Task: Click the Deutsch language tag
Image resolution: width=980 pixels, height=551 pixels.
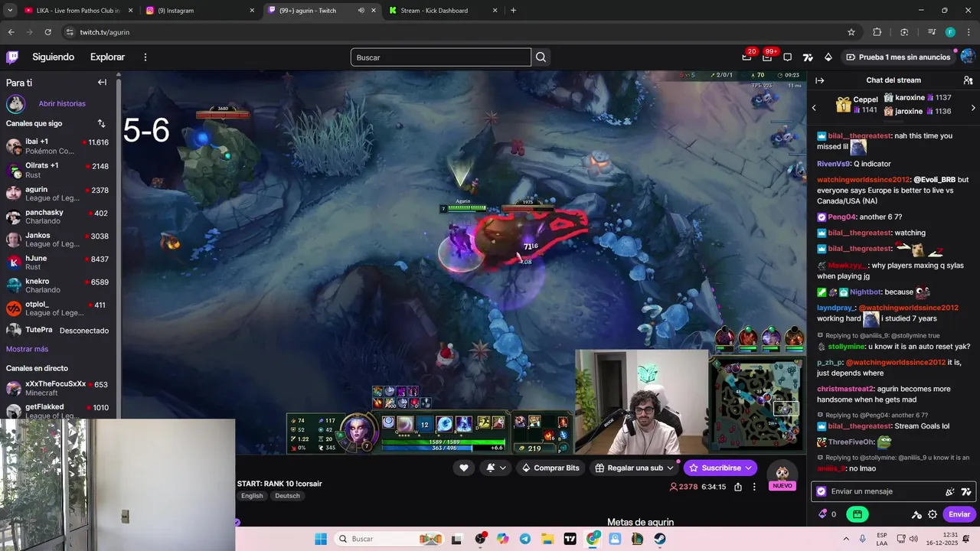Action: click(x=287, y=496)
